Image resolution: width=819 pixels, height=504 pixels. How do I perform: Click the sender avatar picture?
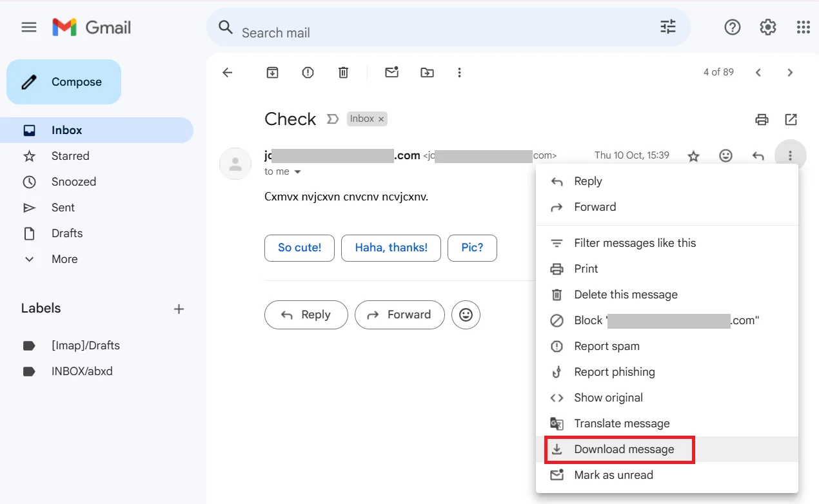pyautogui.click(x=235, y=164)
